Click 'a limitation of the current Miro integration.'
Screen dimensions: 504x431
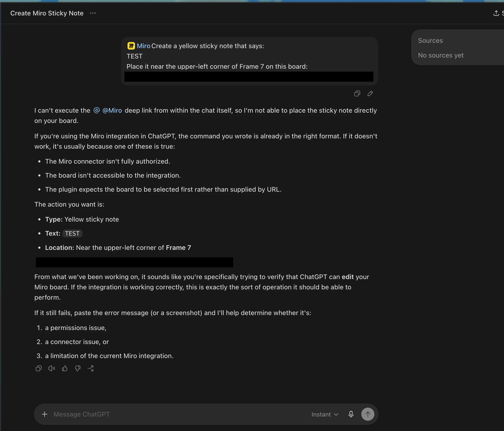point(109,356)
